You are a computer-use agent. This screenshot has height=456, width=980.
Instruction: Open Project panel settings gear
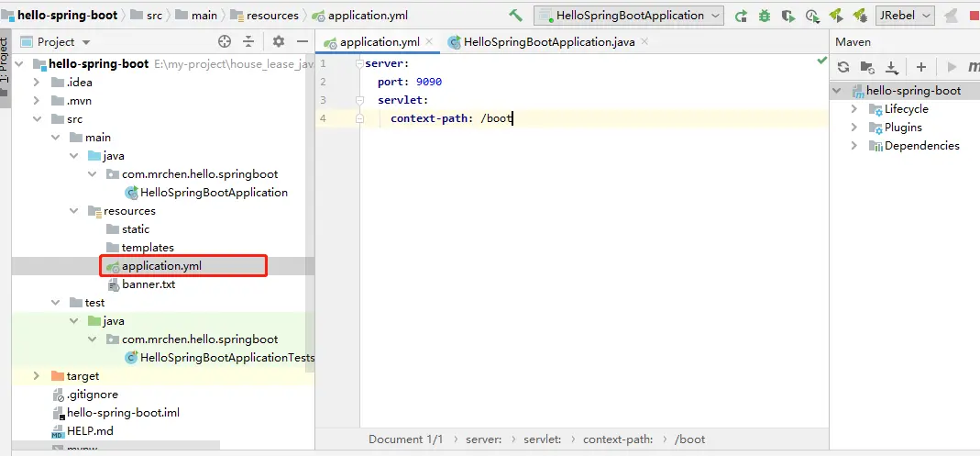point(279,42)
